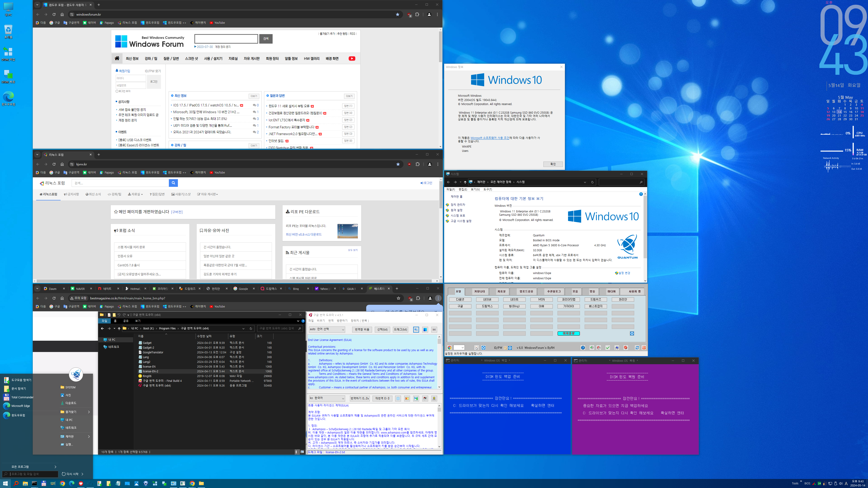
Task: Click 네이버 button in portal launcher
Action: pos(487,299)
